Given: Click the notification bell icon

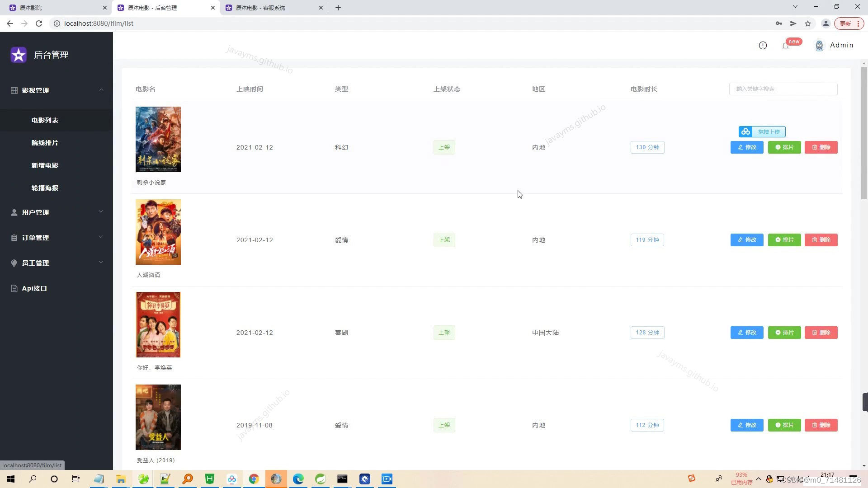Looking at the screenshot, I should coord(785,46).
